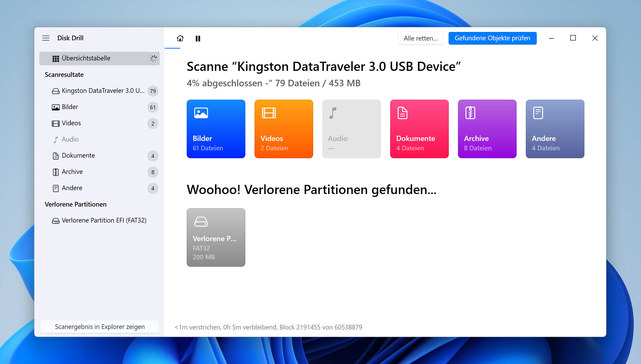Click the drive icon beside Kingston DataTraveler
641x364 pixels.
pos(56,91)
